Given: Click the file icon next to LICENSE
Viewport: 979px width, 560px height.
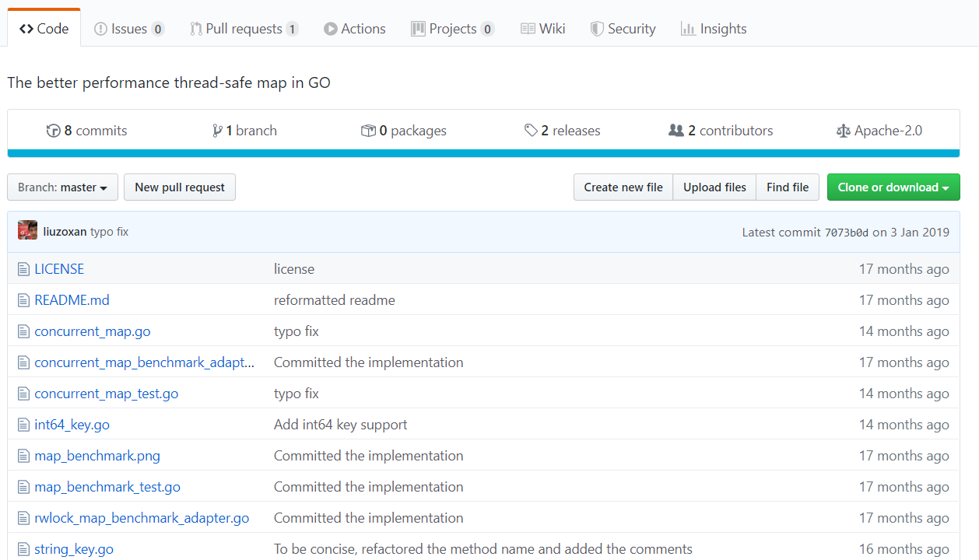Looking at the screenshot, I should 23,269.
